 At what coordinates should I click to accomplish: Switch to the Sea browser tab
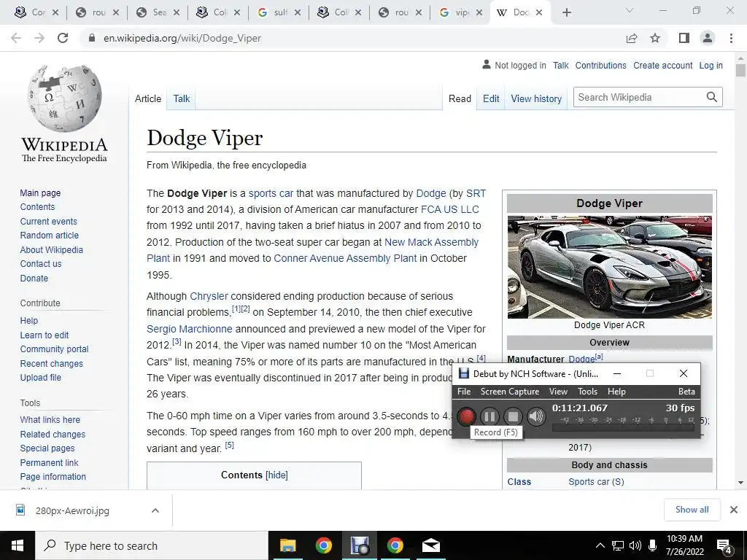(158, 12)
